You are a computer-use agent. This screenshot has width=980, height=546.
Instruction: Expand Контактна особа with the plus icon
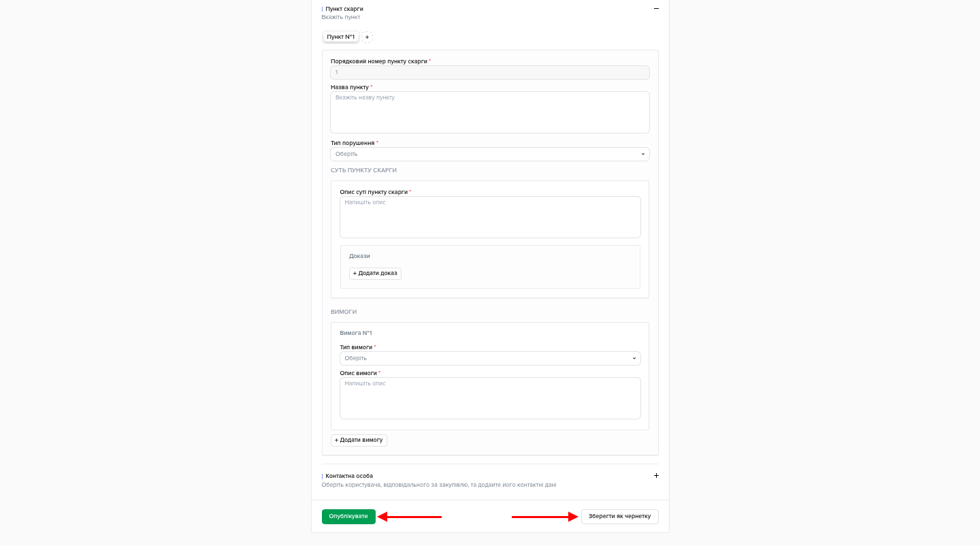coord(656,476)
